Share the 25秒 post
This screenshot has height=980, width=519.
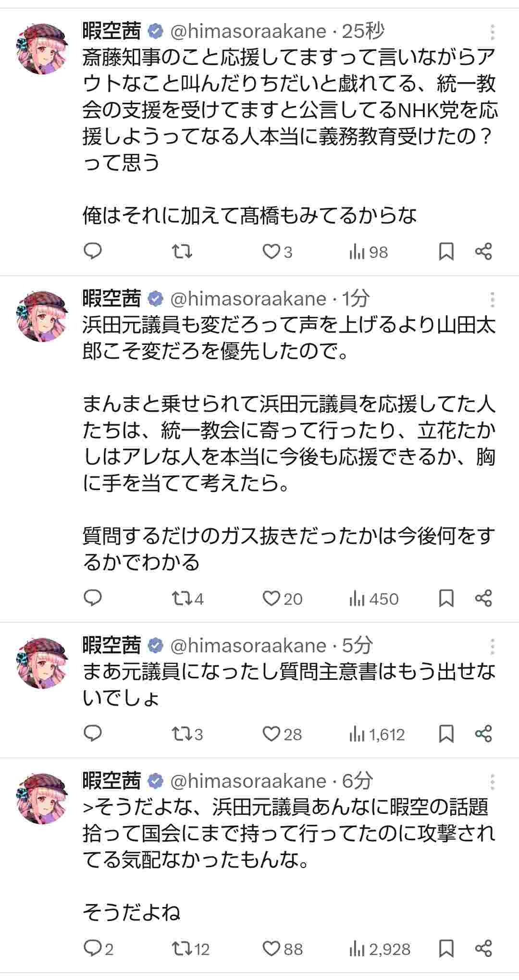point(483,251)
